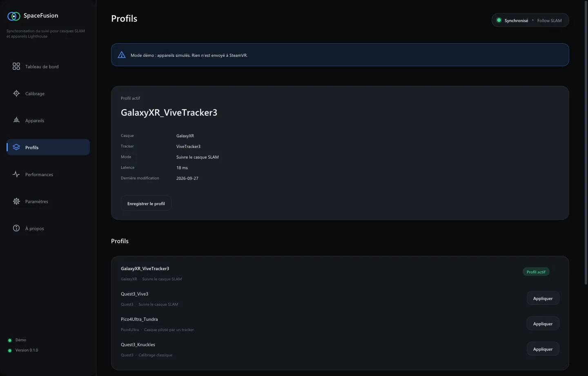Open the À propos page
The image size is (588, 376).
[x=48, y=228]
